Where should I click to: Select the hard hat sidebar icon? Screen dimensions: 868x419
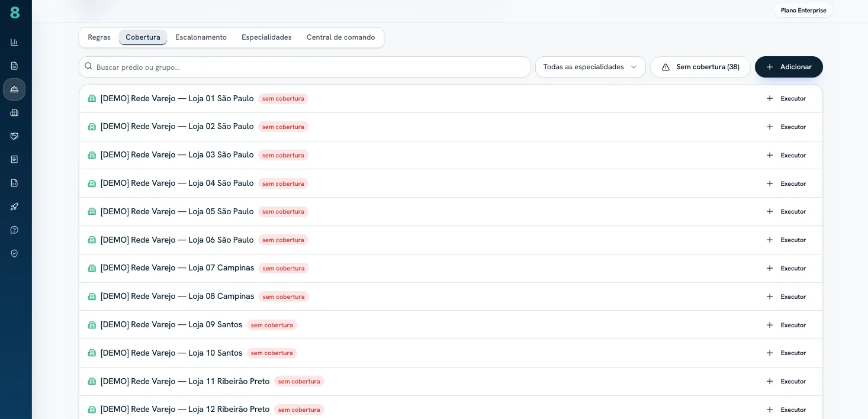pyautogui.click(x=14, y=89)
